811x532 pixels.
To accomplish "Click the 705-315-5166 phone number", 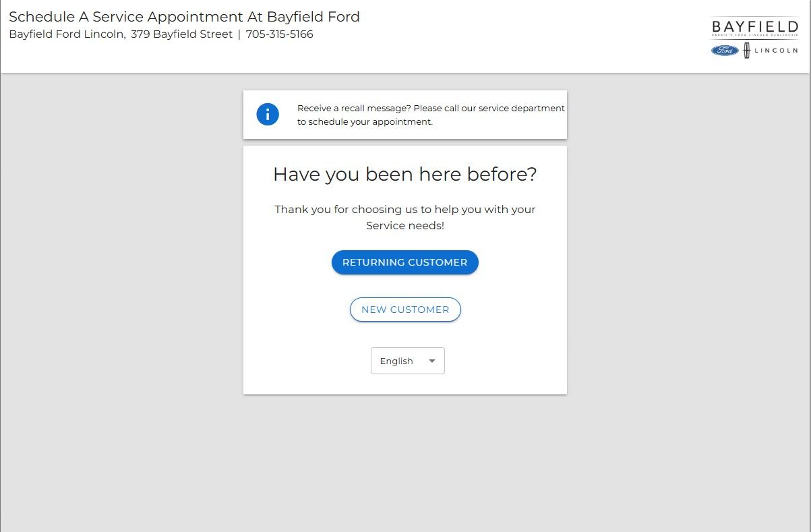I will 279,34.
